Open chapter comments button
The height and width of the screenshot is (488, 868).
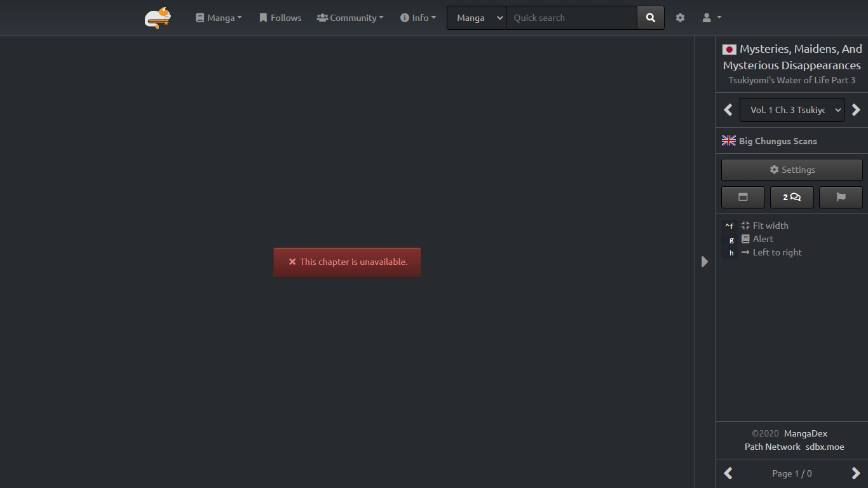[792, 197]
